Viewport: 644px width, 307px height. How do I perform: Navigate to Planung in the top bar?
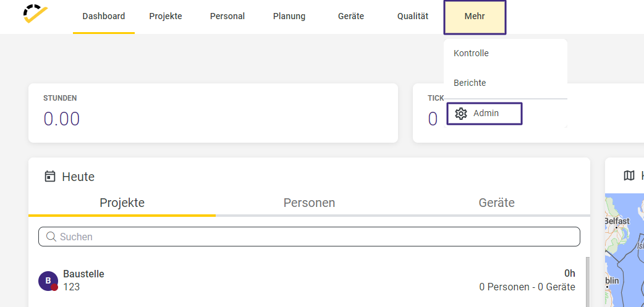pyautogui.click(x=289, y=17)
